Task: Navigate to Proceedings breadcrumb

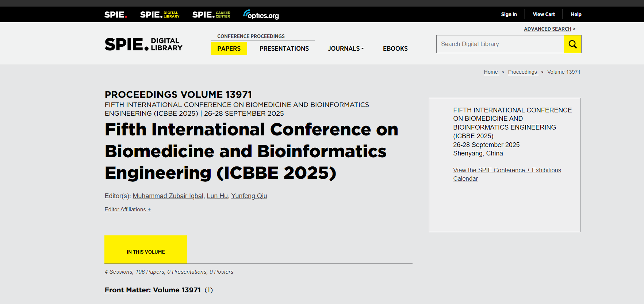Action: click(522, 72)
